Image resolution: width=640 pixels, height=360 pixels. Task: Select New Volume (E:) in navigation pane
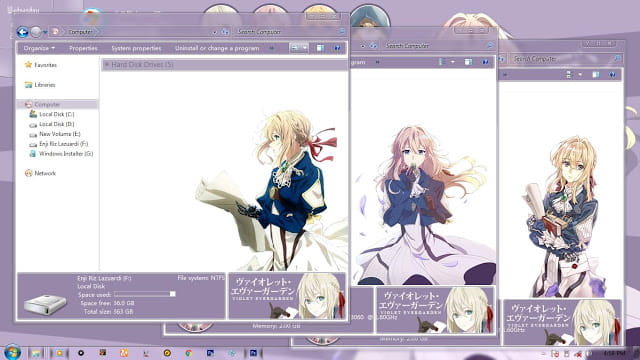tap(60, 134)
